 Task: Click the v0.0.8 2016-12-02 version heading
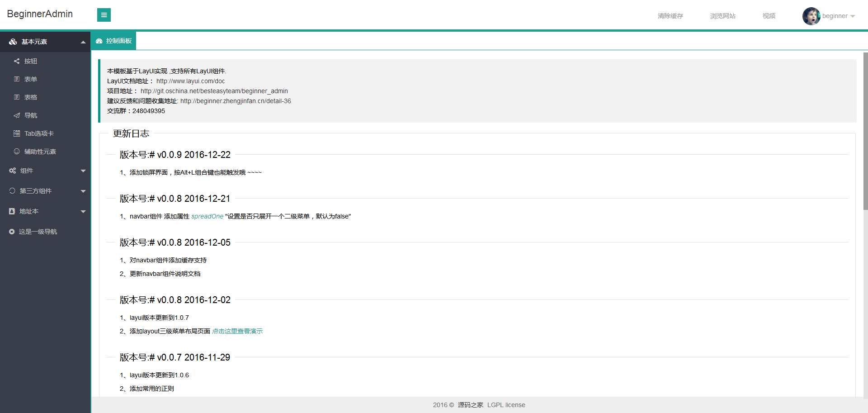[x=175, y=300]
